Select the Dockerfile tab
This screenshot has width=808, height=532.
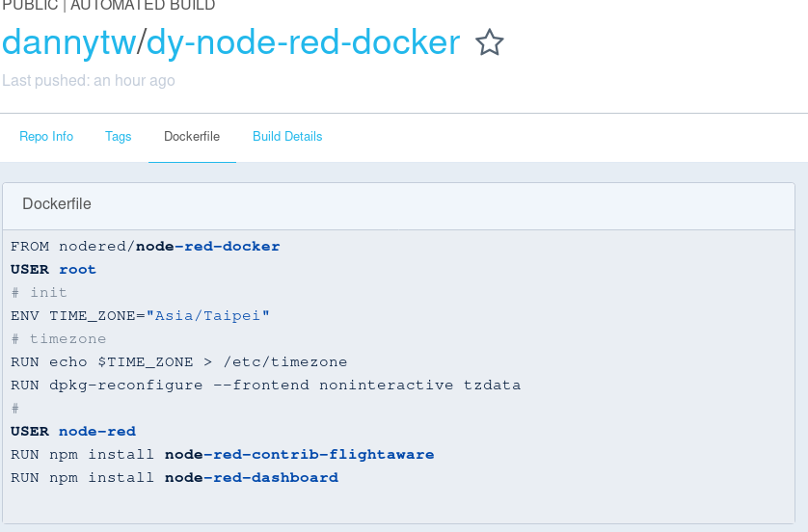(x=192, y=137)
